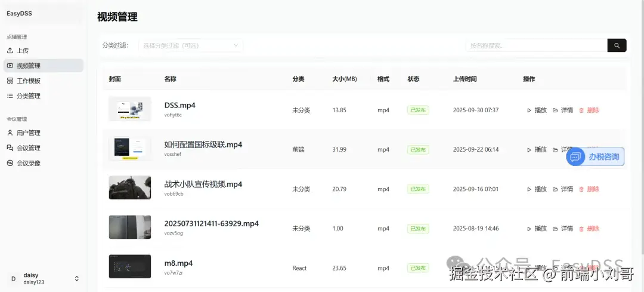Go to 分类管理 in the sidebar
Screen dimensions: 644x292
click(43, 96)
